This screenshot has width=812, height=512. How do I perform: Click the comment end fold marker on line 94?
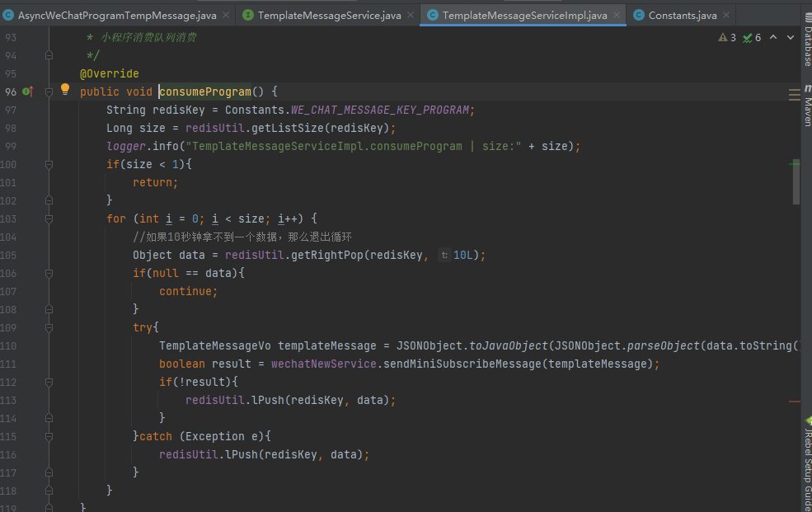click(x=49, y=55)
